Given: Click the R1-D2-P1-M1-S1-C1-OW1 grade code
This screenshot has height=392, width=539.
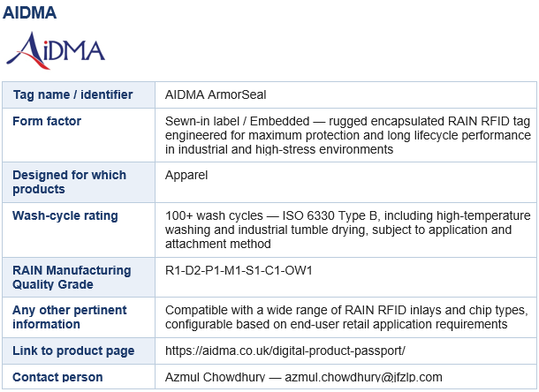Looking at the screenshot, I should (239, 270).
